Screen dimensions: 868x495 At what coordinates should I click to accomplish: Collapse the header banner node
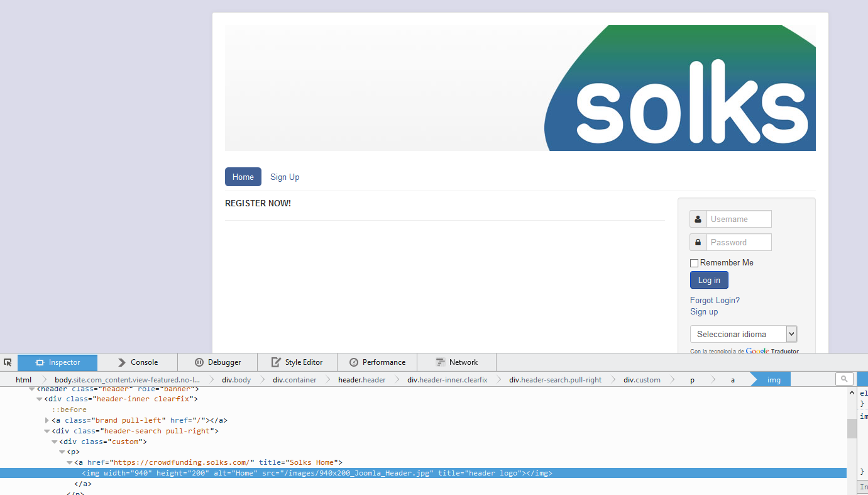(x=32, y=389)
